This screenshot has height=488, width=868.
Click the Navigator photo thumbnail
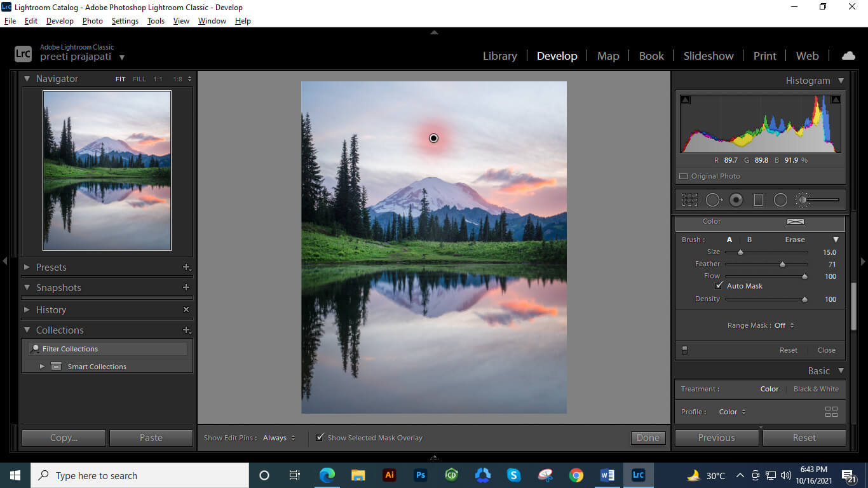pyautogui.click(x=107, y=170)
